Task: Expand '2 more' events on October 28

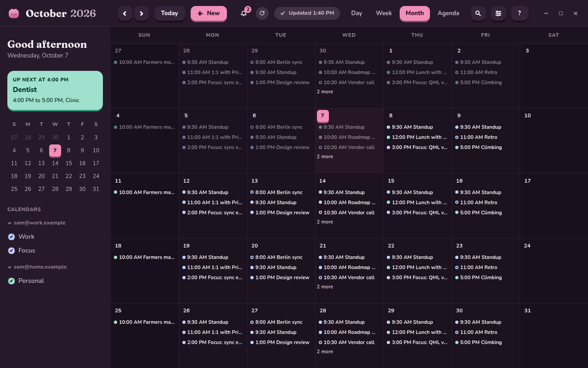Action: click(325, 351)
